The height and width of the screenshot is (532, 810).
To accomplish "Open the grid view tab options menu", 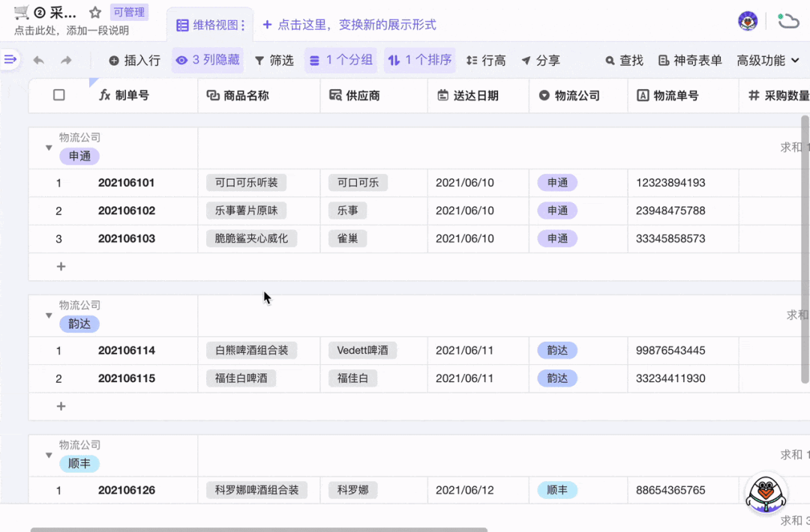I will [243, 25].
